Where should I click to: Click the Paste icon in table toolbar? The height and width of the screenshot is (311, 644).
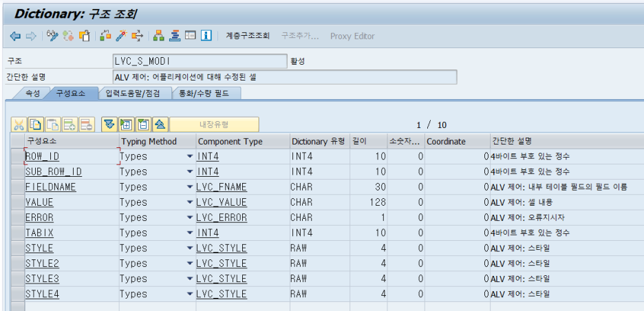click(x=53, y=124)
